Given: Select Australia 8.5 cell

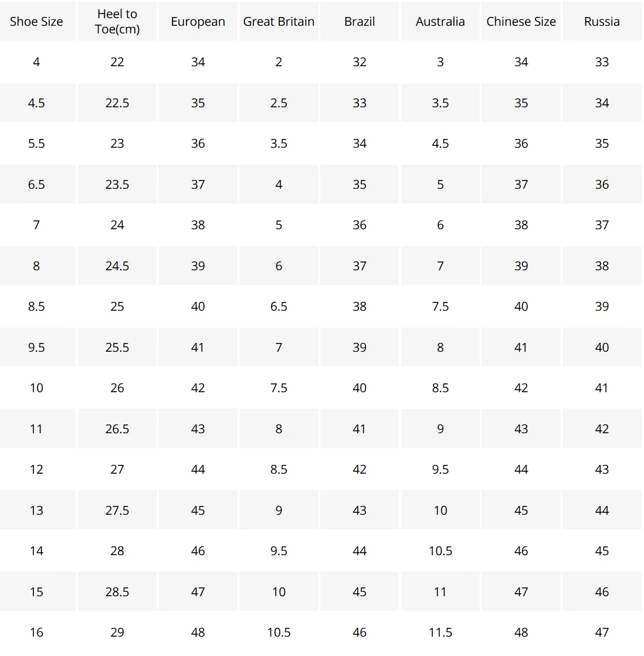Looking at the screenshot, I should 440,388.
